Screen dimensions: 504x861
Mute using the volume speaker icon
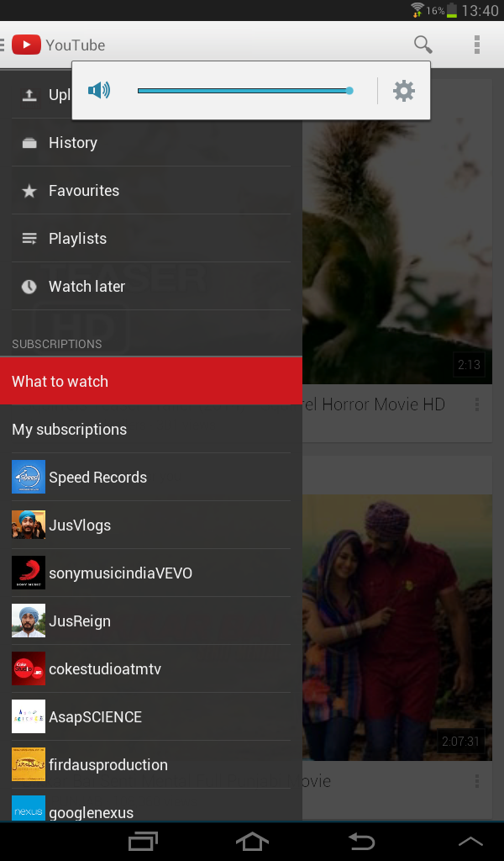coord(99,91)
